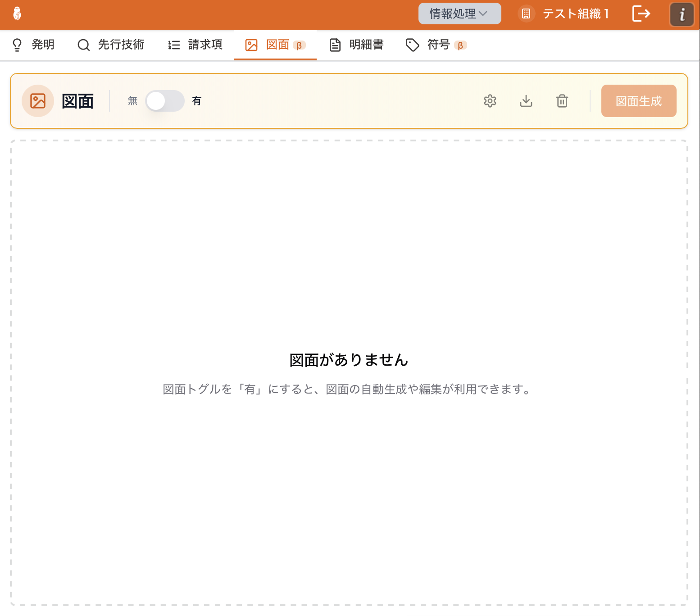This screenshot has height=616, width=700.
Task: Switch to the 明細書 tab
Action: 356,45
